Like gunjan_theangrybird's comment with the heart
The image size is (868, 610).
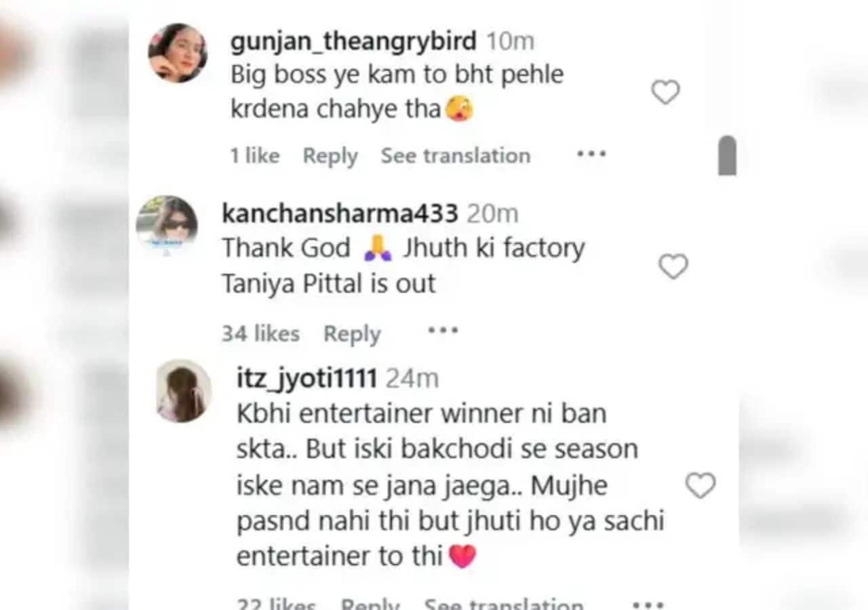click(x=665, y=92)
